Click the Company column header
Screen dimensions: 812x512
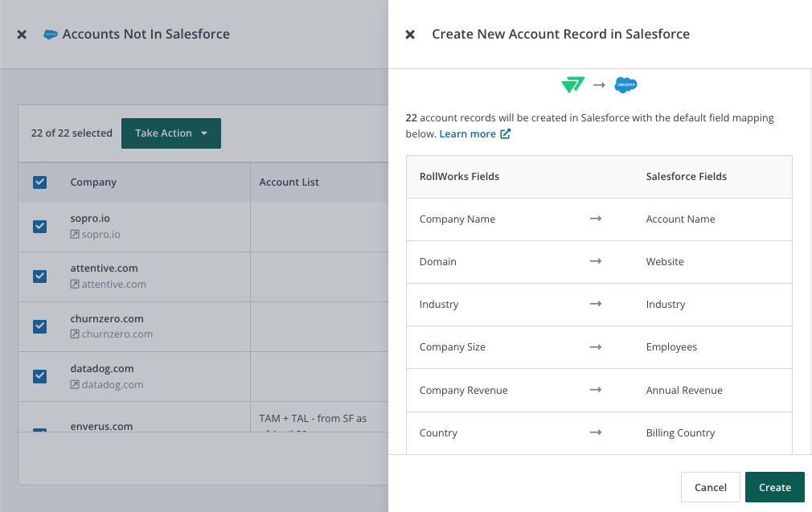click(x=93, y=182)
